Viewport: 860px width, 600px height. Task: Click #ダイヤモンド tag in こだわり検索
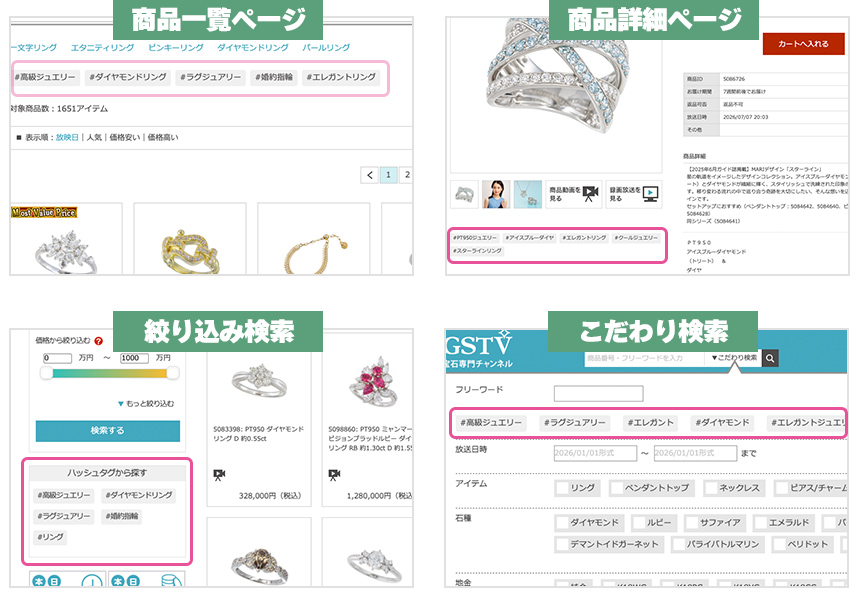pyautogui.click(x=722, y=423)
